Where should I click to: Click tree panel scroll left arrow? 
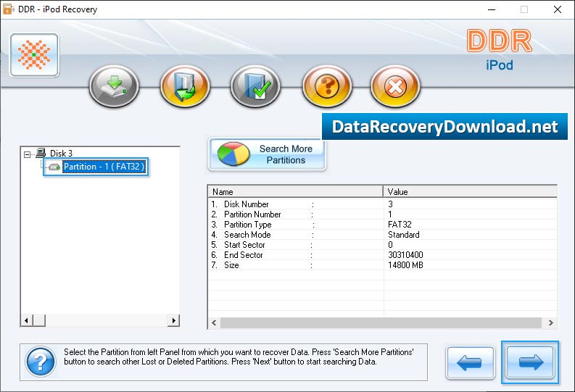[26, 320]
